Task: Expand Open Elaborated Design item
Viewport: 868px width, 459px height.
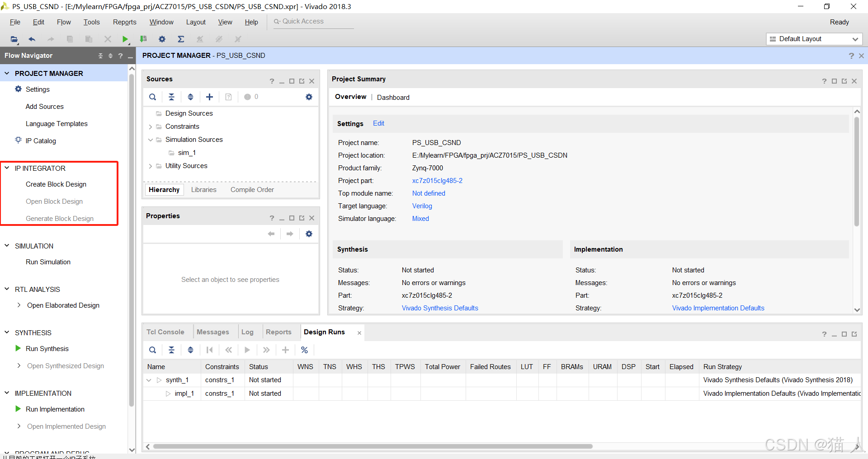Action: [19, 305]
